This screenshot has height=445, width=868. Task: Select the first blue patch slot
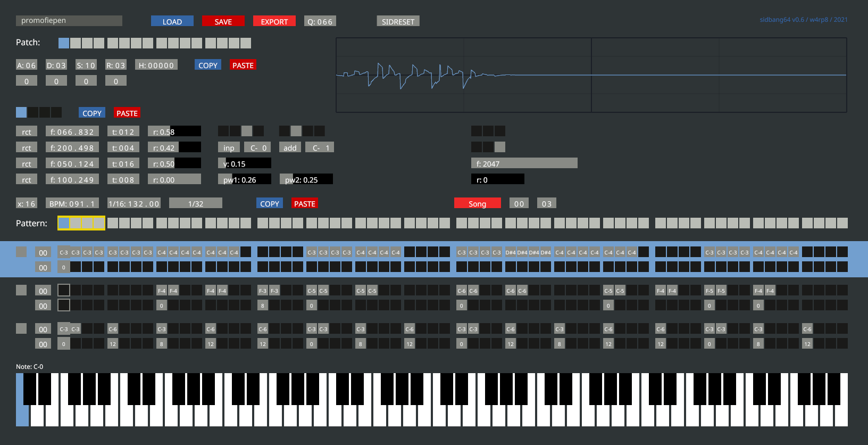[64, 43]
